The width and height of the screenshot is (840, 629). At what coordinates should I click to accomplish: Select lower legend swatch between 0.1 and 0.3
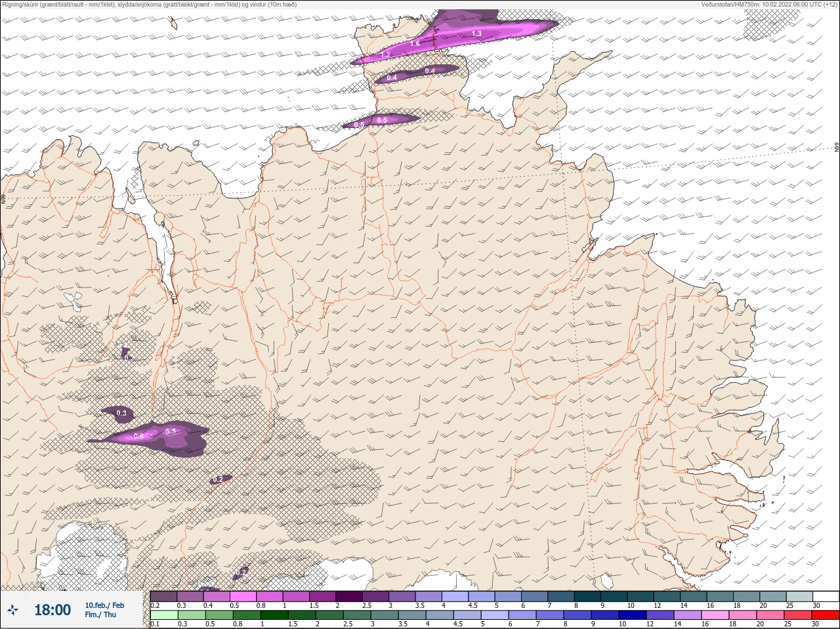[x=163, y=615]
